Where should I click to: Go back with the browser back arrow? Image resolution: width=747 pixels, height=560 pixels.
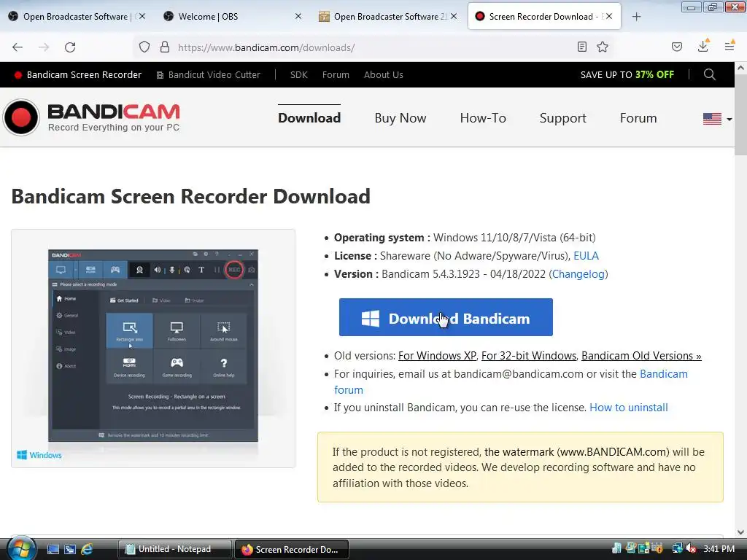(x=18, y=47)
